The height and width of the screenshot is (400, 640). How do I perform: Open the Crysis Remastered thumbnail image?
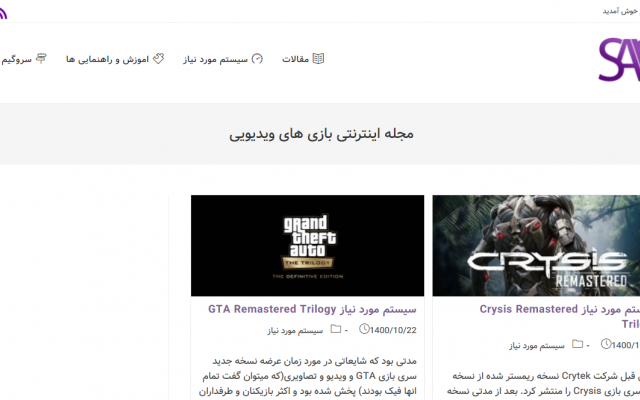point(536,245)
